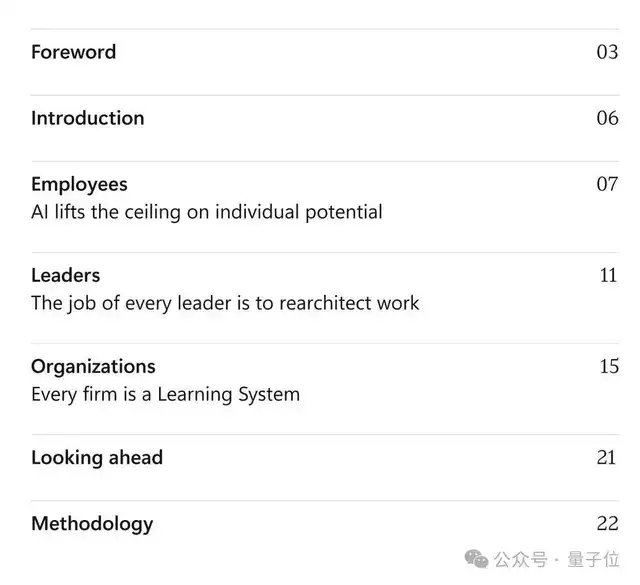Open the Foreword section heading

[x=73, y=52]
